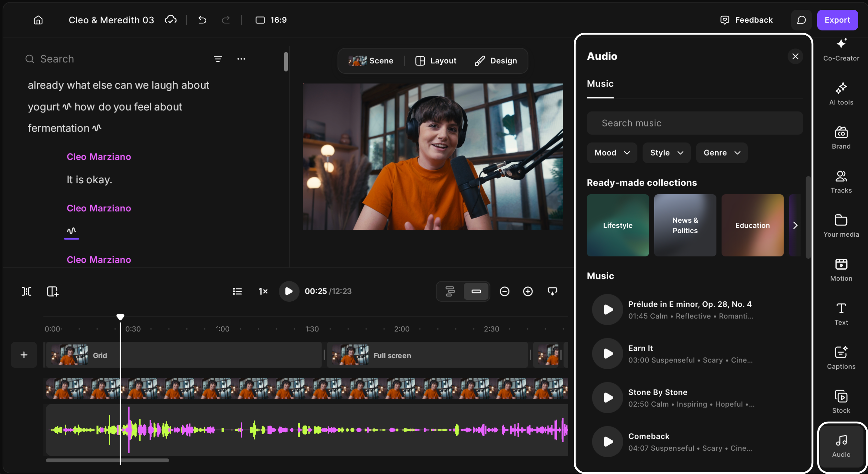The width and height of the screenshot is (868, 474).
Task: Click the cloud sync status icon
Action: point(170,20)
